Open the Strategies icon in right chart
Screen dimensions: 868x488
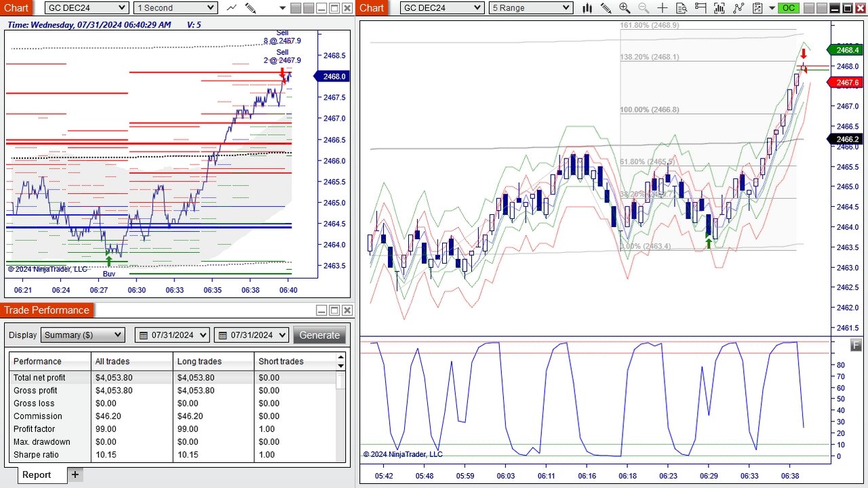[x=757, y=8]
